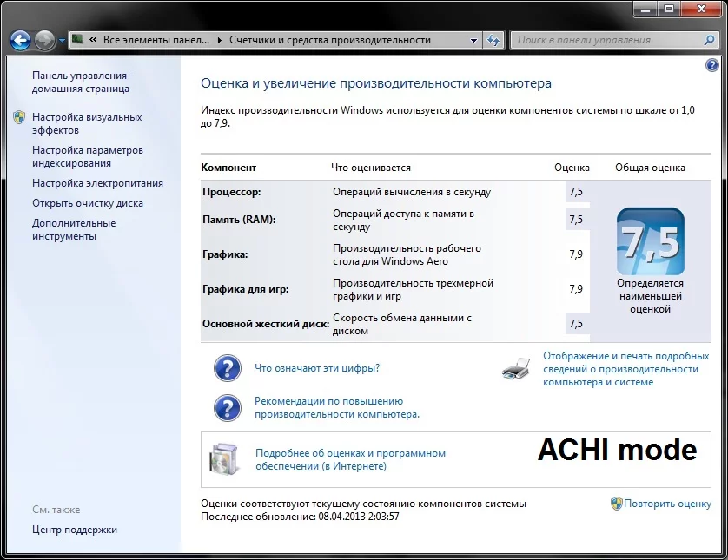Click the 'Компонент' column header
The width and height of the screenshot is (728, 560).
pos(228,168)
